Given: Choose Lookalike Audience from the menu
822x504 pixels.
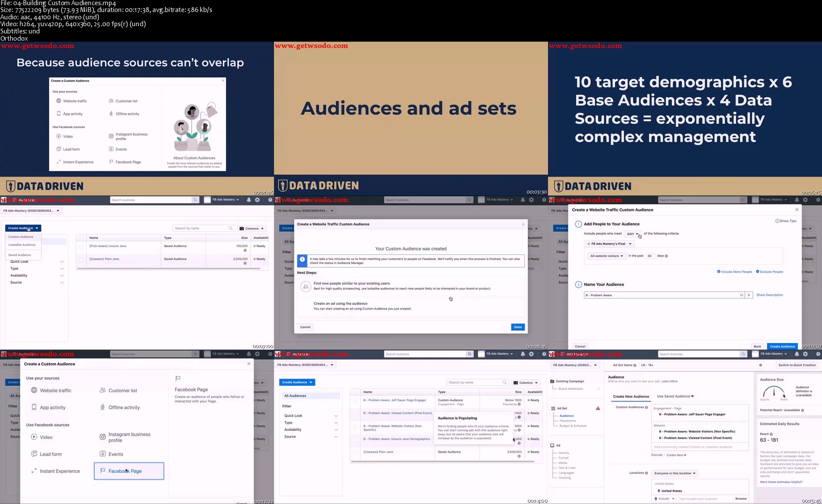Looking at the screenshot, I should click(22, 245).
